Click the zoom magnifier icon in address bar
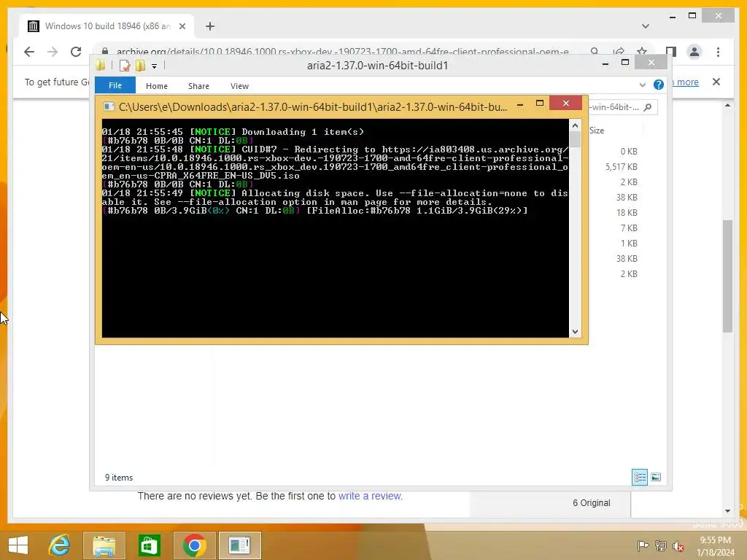This screenshot has height=560, width=747. pos(595,52)
